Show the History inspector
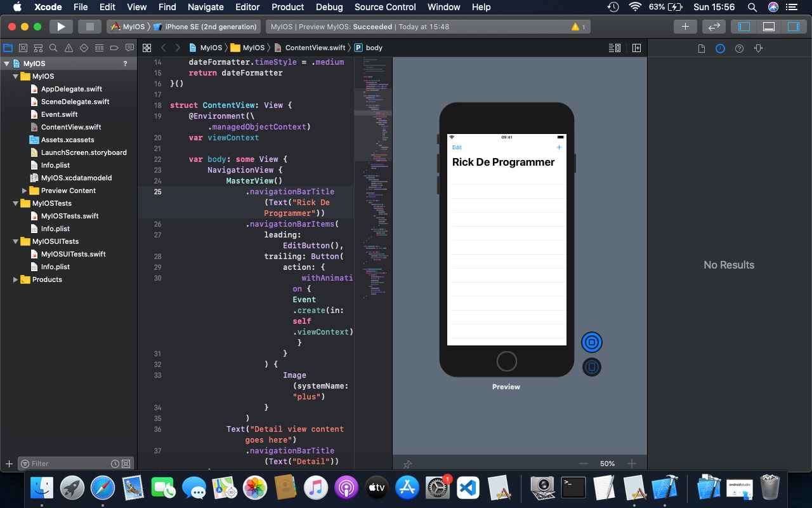The width and height of the screenshot is (812, 508). 720,48
